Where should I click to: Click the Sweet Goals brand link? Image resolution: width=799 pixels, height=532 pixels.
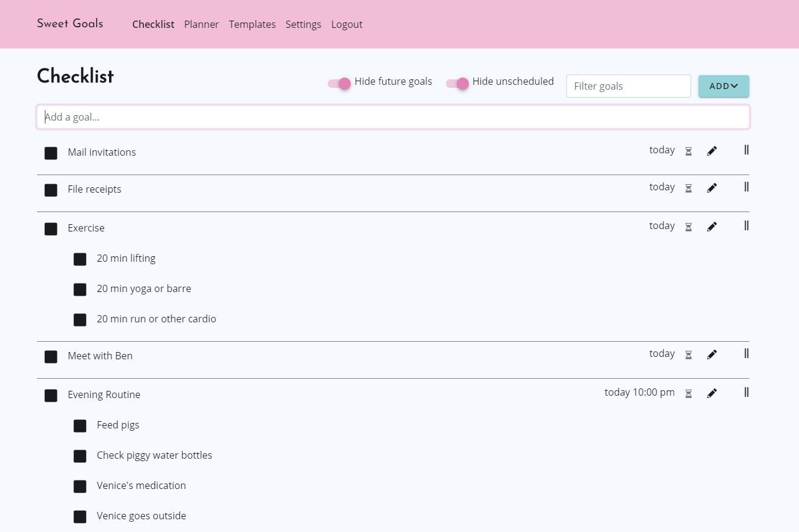[x=70, y=24]
